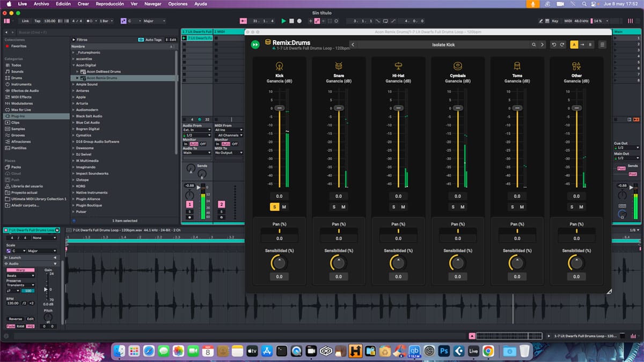The height and width of the screenshot is (362, 644).
Task: Copy A to B with arrow button
Action: (x=582, y=45)
